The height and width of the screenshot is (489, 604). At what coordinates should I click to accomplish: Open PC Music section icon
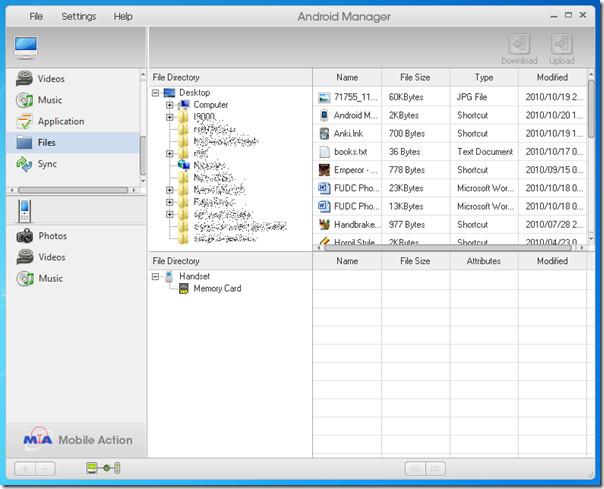point(24,100)
